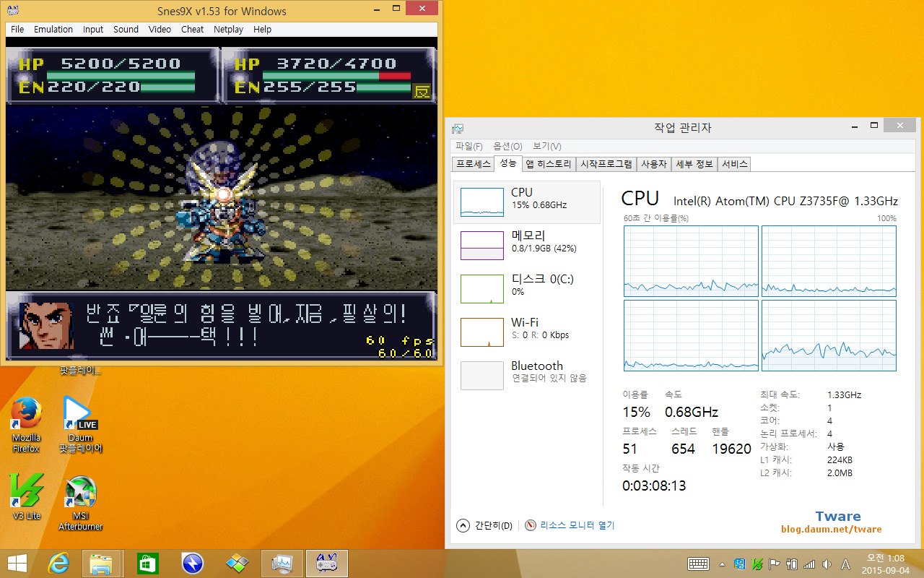
Task: Open network signal tray icon
Action: [x=809, y=564]
